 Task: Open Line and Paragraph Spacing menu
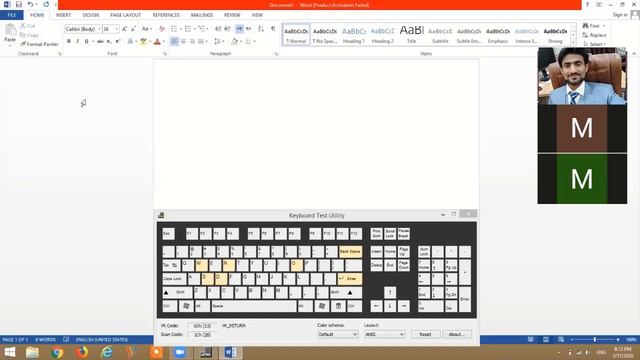tap(219, 41)
